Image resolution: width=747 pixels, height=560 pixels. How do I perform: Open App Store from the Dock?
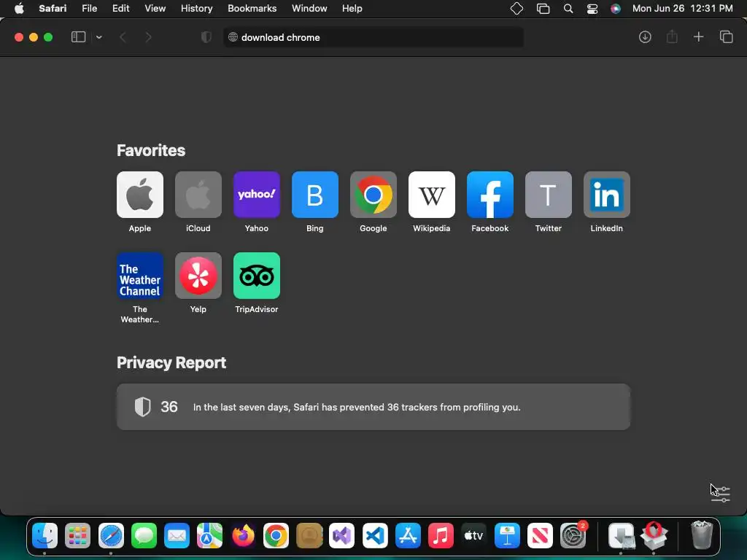click(408, 536)
